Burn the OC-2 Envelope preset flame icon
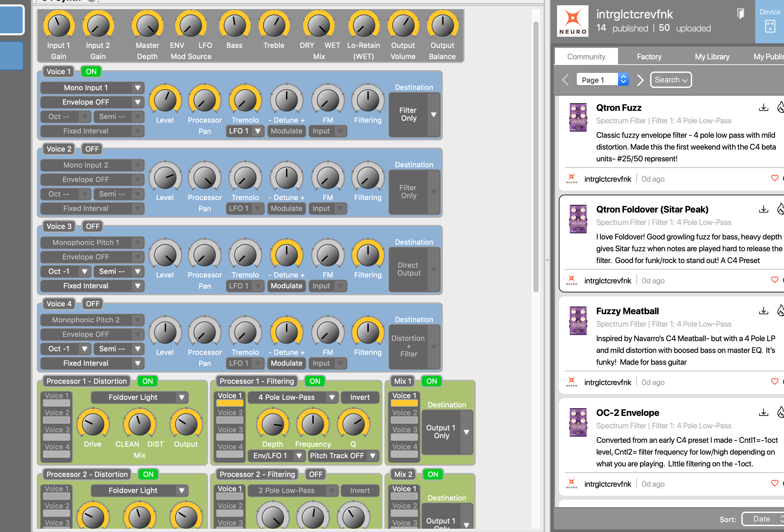 pyautogui.click(x=780, y=412)
